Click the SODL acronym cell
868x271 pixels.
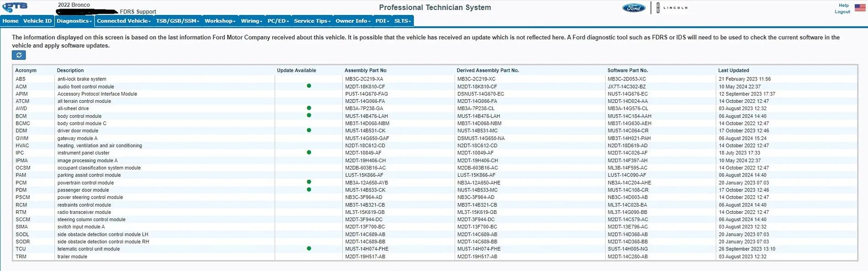(x=22, y=234)
